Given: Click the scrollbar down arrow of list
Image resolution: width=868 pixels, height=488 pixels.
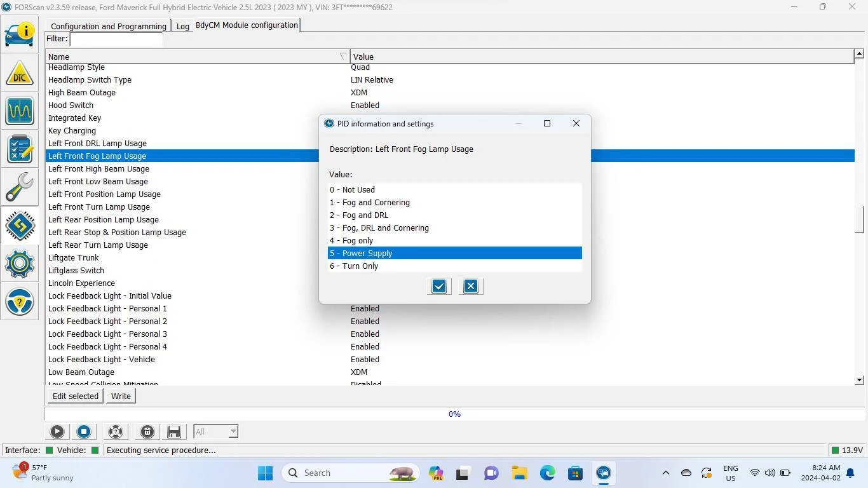Looking at the screenshot, I should pyautogui.click(x=859, y=380).
